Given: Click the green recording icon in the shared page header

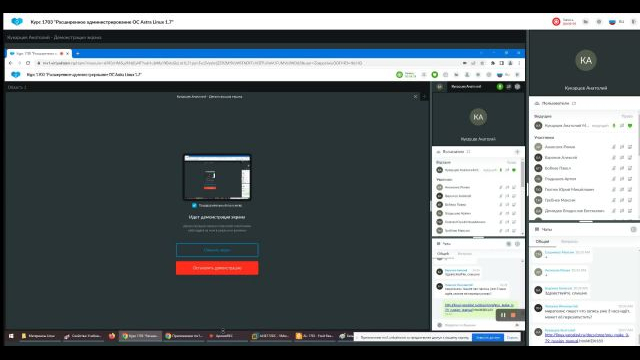Looking at the screenshot, I should coord(399,75).
